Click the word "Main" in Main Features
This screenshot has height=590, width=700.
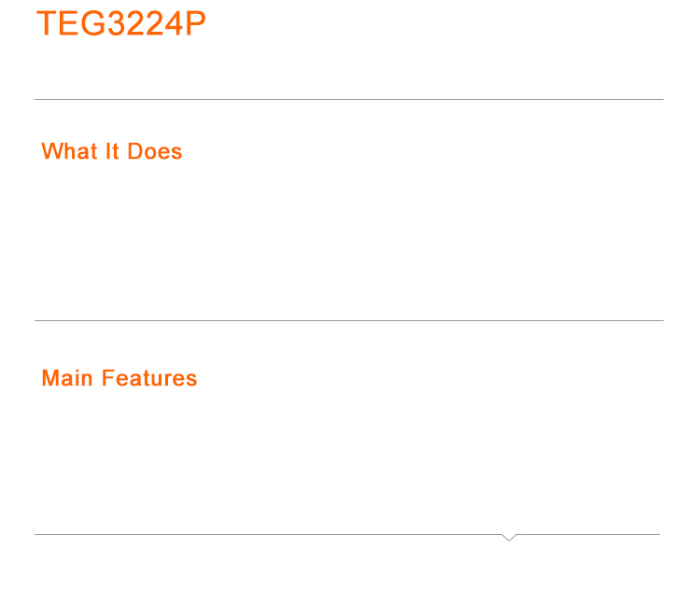pos(67,378)
